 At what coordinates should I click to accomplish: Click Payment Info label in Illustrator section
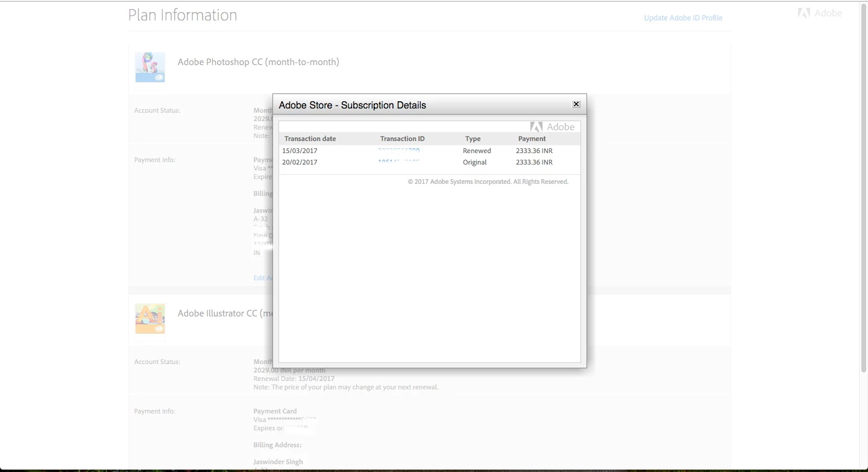point(155,411)
